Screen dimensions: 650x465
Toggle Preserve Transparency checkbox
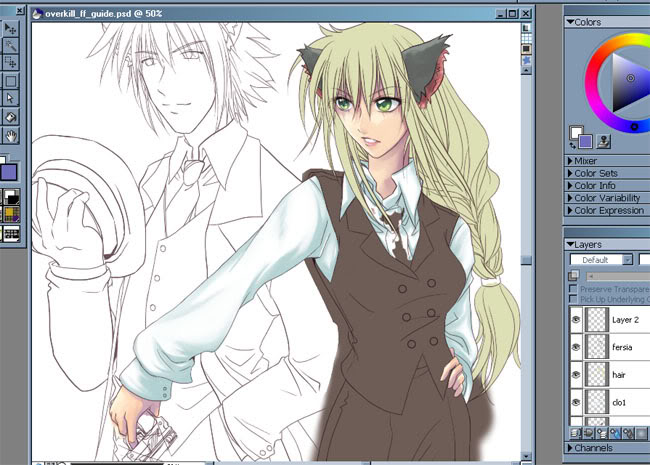click(573, 287)
